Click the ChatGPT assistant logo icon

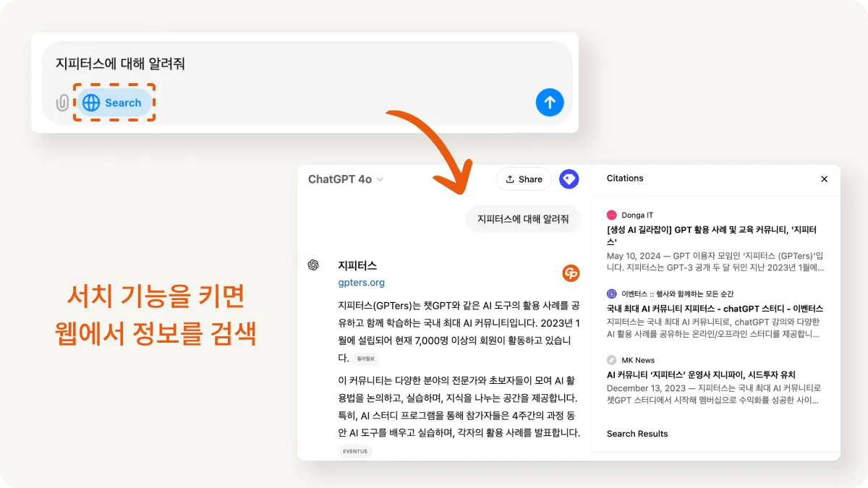point(313,265)
